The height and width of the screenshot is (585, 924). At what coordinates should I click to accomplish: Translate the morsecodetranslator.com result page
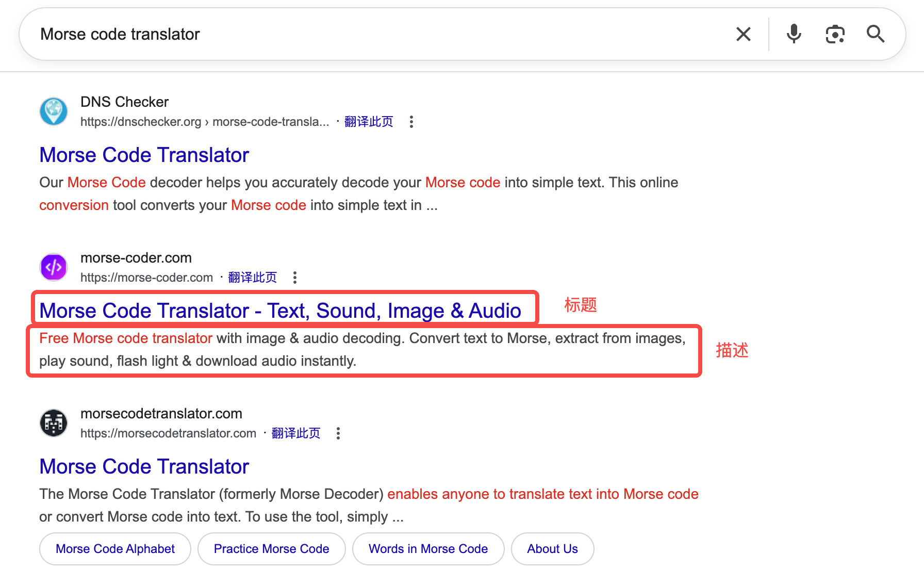(296, 433)
